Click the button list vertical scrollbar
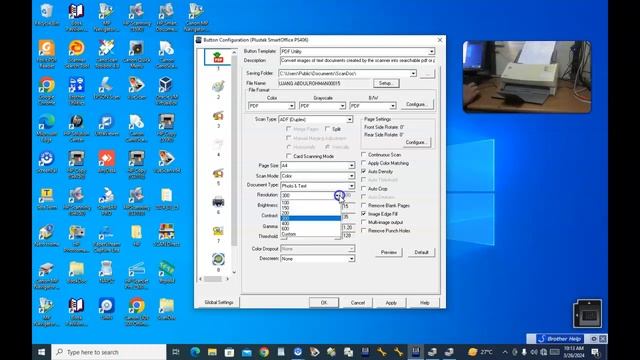640x360 pixels. [234, 162]
